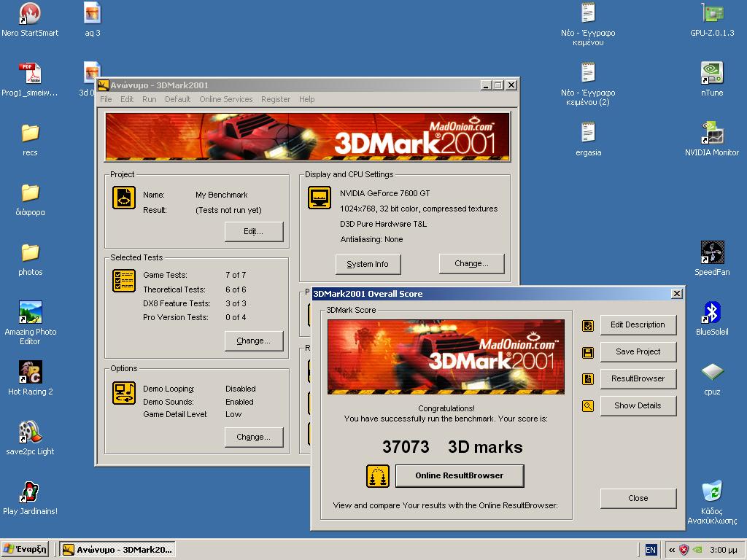Click the Project section icon
747x560 pixels.
(124, 198)
